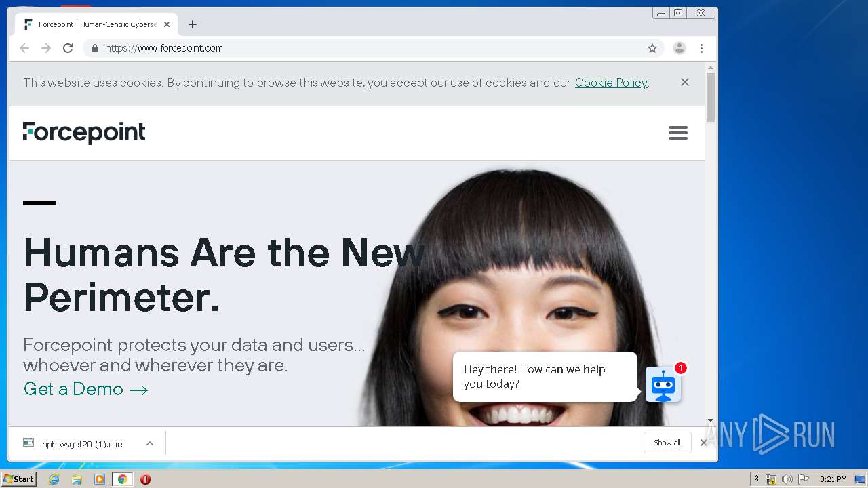The width and height of the screenshot is (868, 488).
Task: Show hidden system tray icons
Action: point(756,479)
